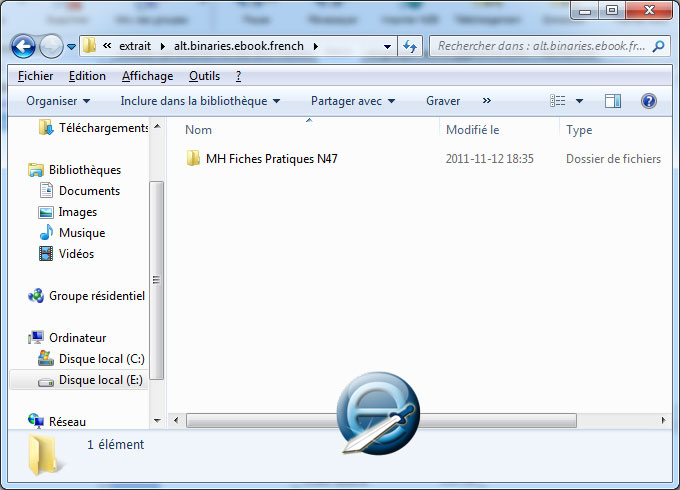Open Téléchargements in the navigation pane

coord(103,128)
